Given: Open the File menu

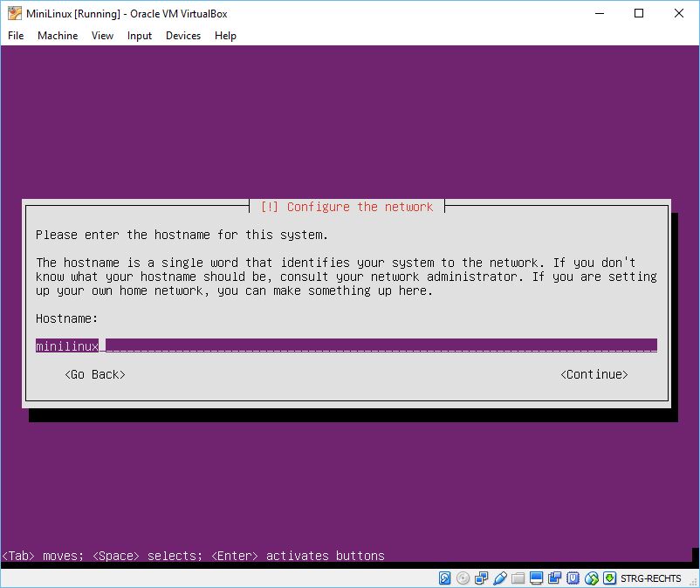Looking at the screenshot, I should click(x=16, y=36).
